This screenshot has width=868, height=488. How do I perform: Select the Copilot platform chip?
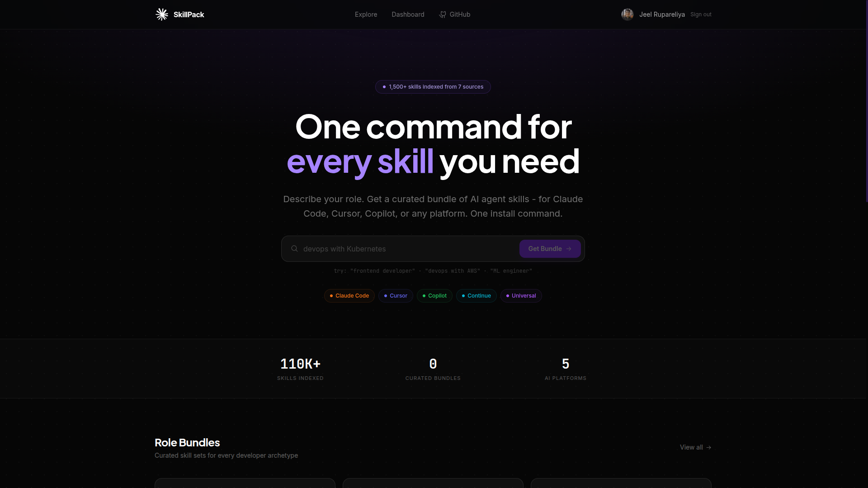[x=434, y=296]
